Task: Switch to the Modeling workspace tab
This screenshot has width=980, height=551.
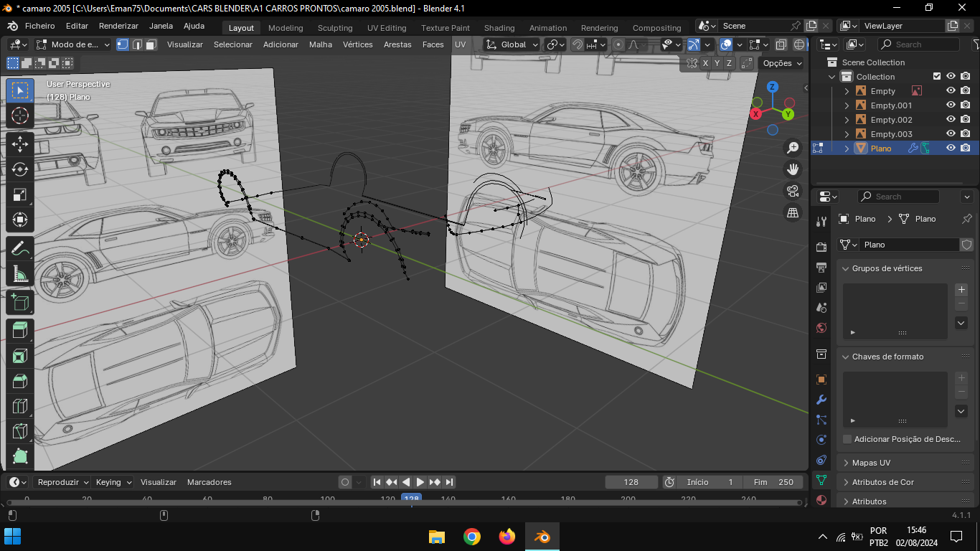Action: coord(286,28)
